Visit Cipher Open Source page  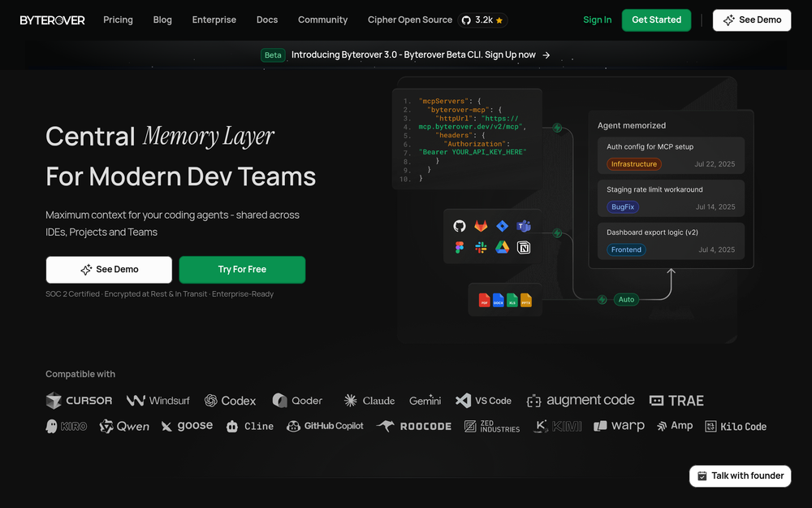click(409, 20)
